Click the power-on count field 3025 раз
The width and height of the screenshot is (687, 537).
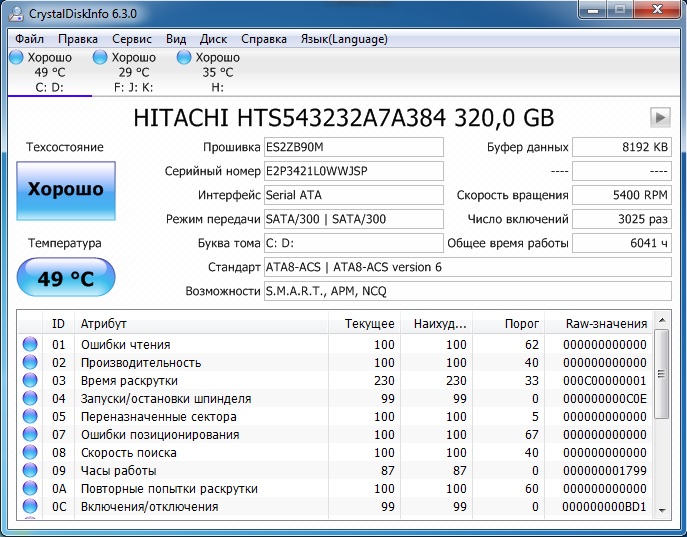pos(622,219)
